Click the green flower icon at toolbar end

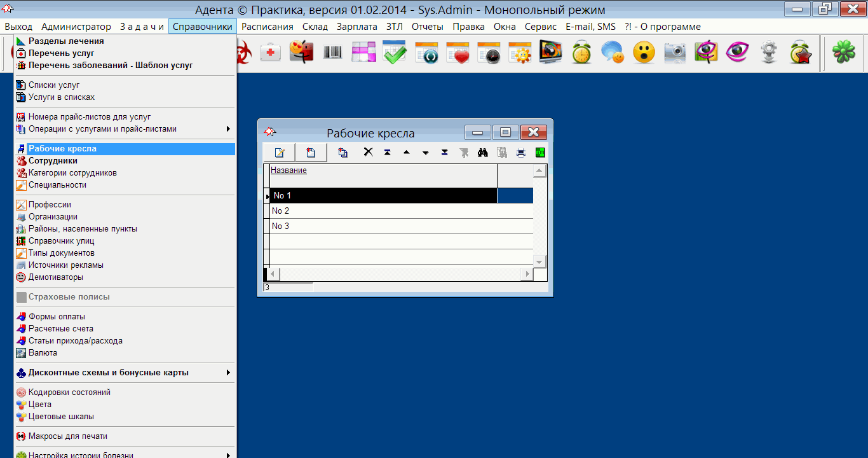coord(844,52)
